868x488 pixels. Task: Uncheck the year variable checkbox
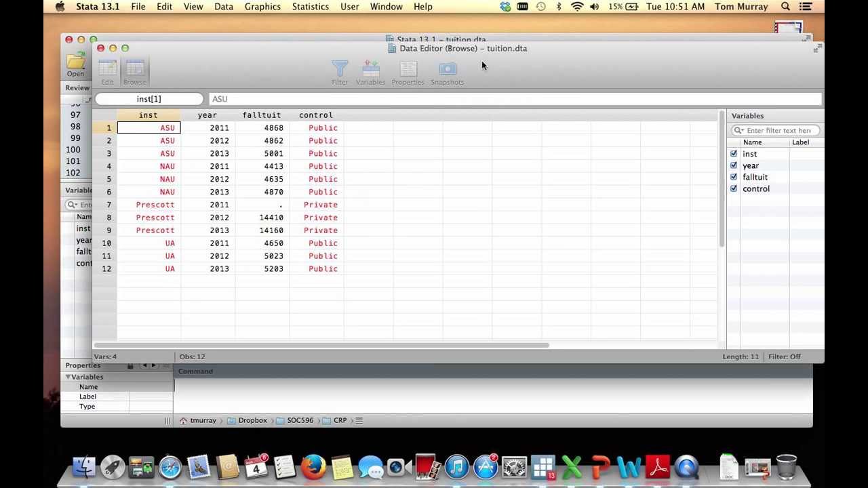point(734,165)
